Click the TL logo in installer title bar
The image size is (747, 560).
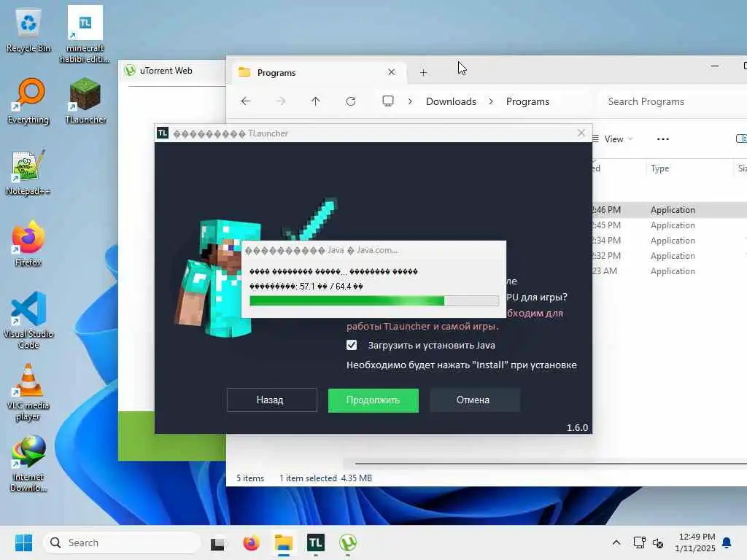coord(163,133)
